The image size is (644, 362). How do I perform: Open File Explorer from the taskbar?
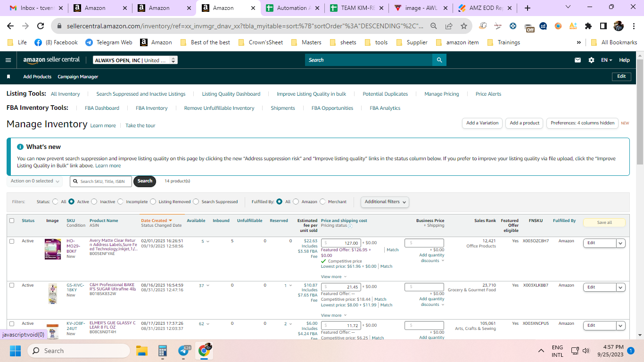(142, 351)
